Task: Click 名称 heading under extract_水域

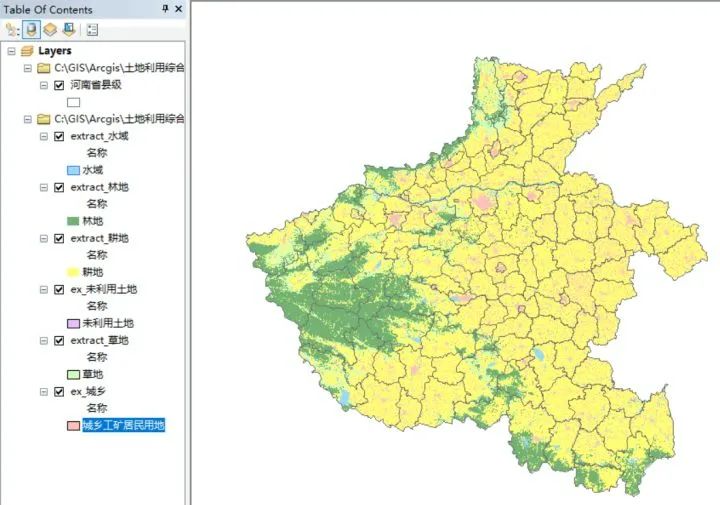Action: [x=97, y=153]
